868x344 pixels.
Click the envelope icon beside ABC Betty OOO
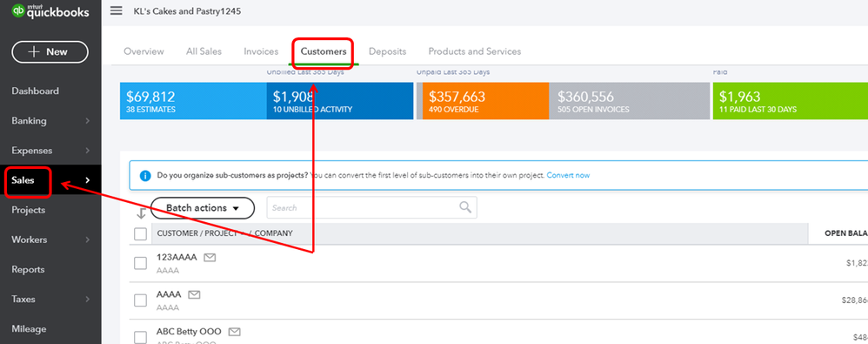[235, 332]
